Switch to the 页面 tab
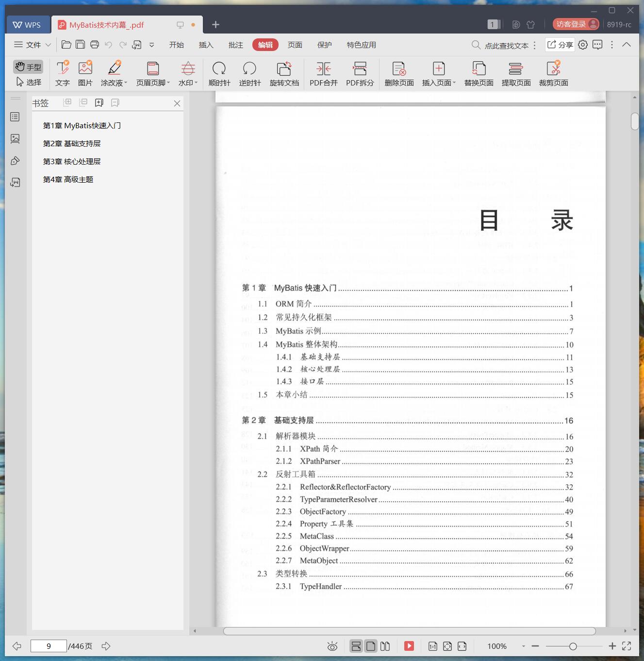Screen dimensions: 644x661 pos(295,45)
